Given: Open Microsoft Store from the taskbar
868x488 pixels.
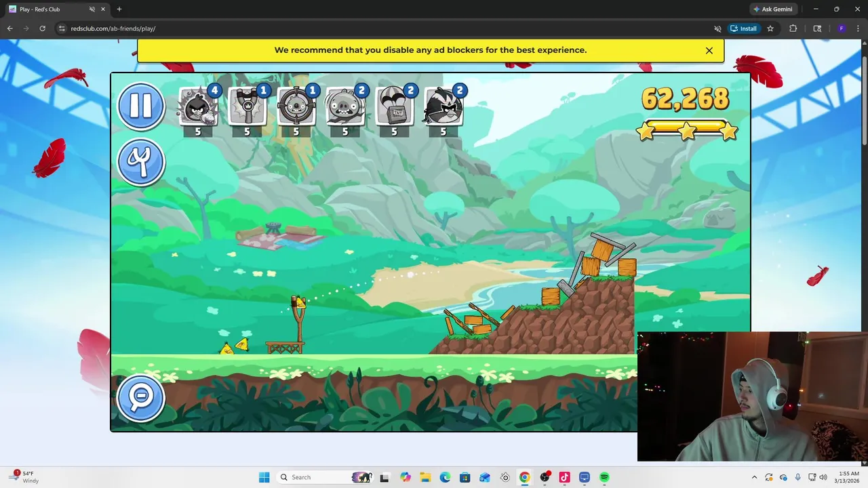Looking at the screenshot, I should 465,477.
